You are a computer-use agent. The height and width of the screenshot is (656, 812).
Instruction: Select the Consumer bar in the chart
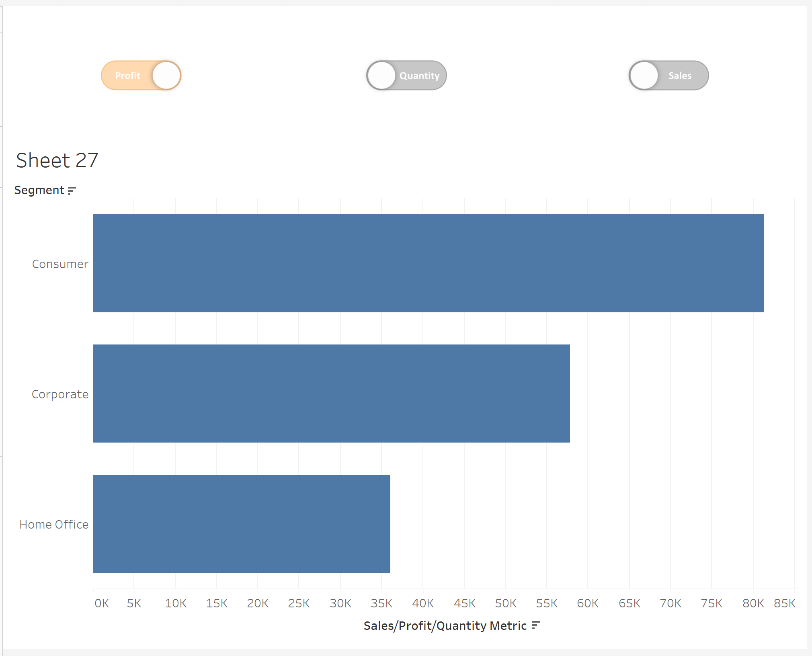tap(428, 263)
